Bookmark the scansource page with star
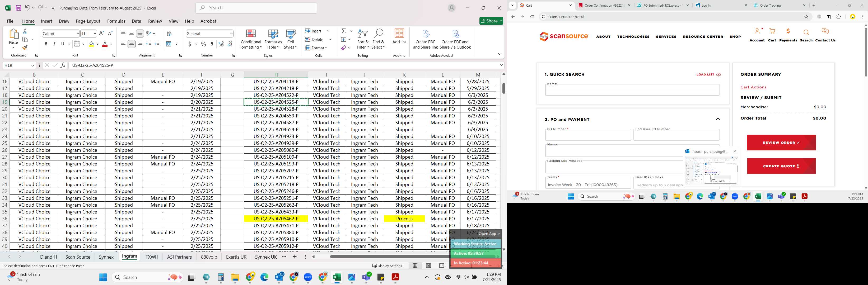 (x=806, y=16)
